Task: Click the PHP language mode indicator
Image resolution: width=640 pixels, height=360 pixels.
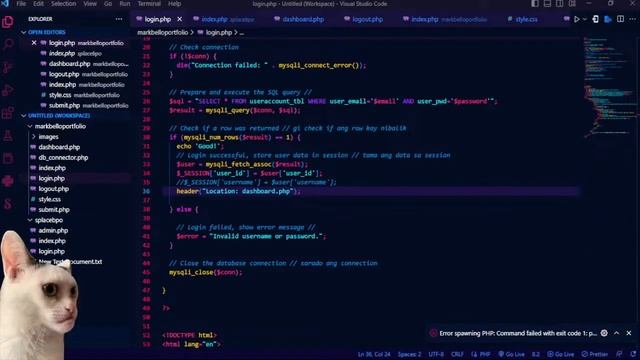Action: pyautogui.click(x=481, y=354)
